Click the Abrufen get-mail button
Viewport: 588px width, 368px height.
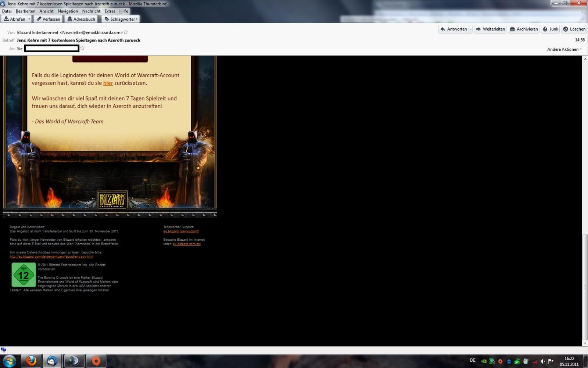pos(14,19)
